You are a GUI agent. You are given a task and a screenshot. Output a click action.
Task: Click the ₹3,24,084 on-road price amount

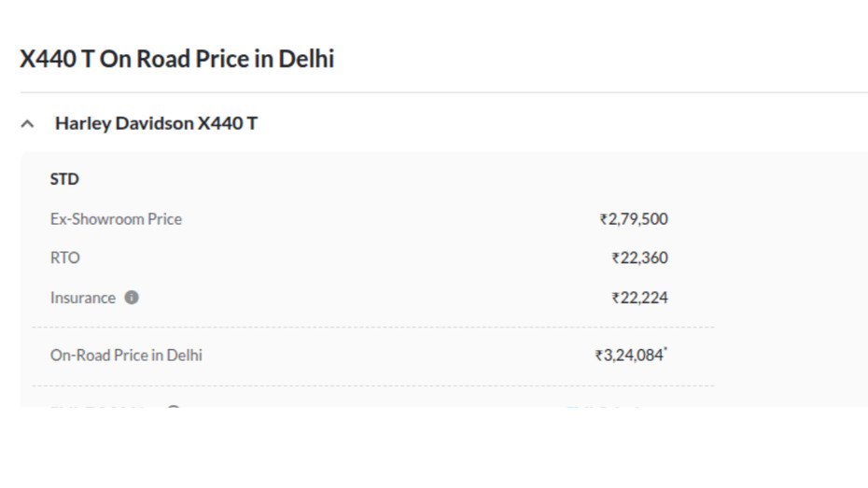point(630,356)
